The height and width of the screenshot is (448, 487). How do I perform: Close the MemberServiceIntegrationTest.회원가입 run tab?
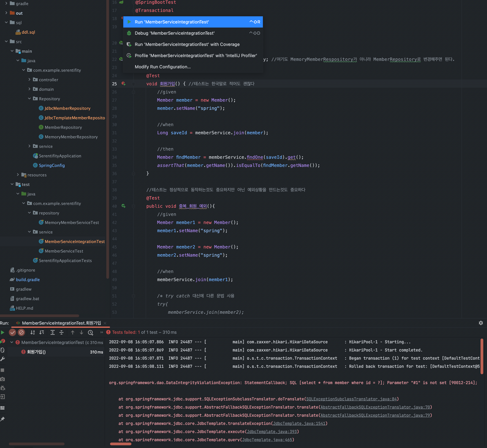click(x=105, y=323)
